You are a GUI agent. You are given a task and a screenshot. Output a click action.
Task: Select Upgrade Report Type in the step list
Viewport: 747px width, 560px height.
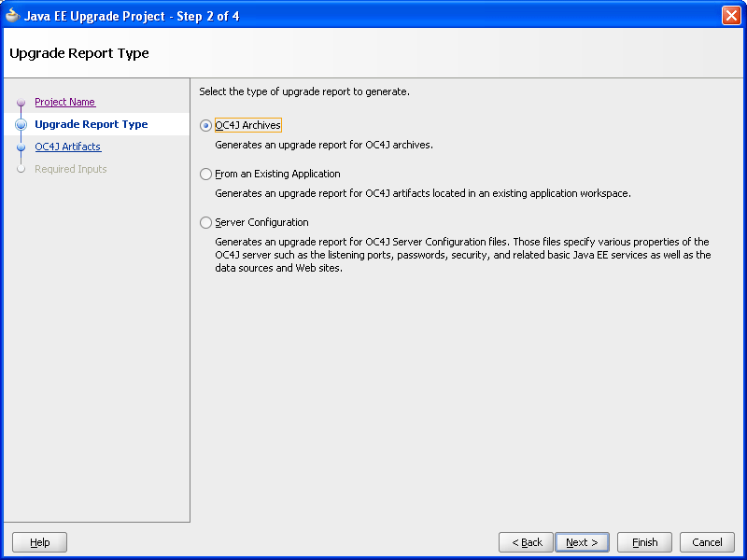(x=91, y=124)
